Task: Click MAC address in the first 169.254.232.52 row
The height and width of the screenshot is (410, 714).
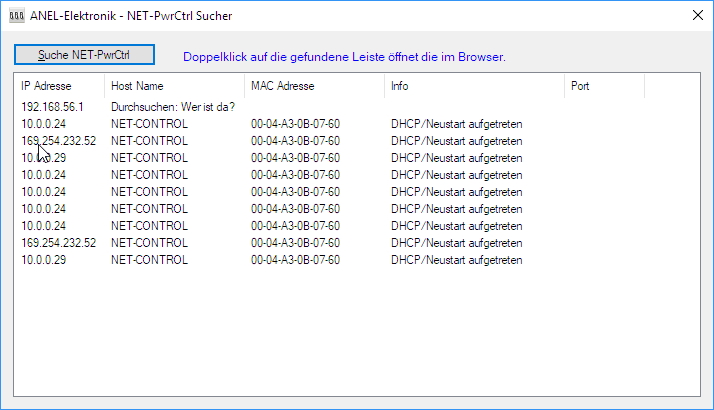Action: tap(296, 141)
